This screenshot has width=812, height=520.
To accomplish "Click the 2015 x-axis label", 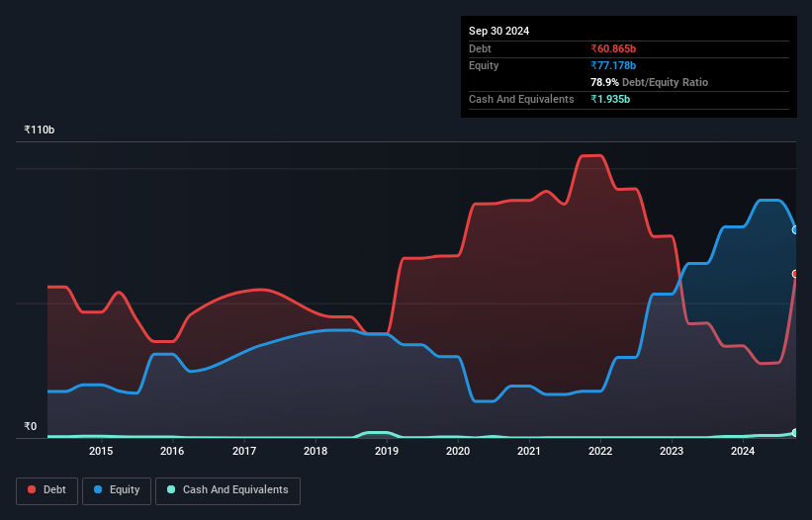I will click(101, 451).
